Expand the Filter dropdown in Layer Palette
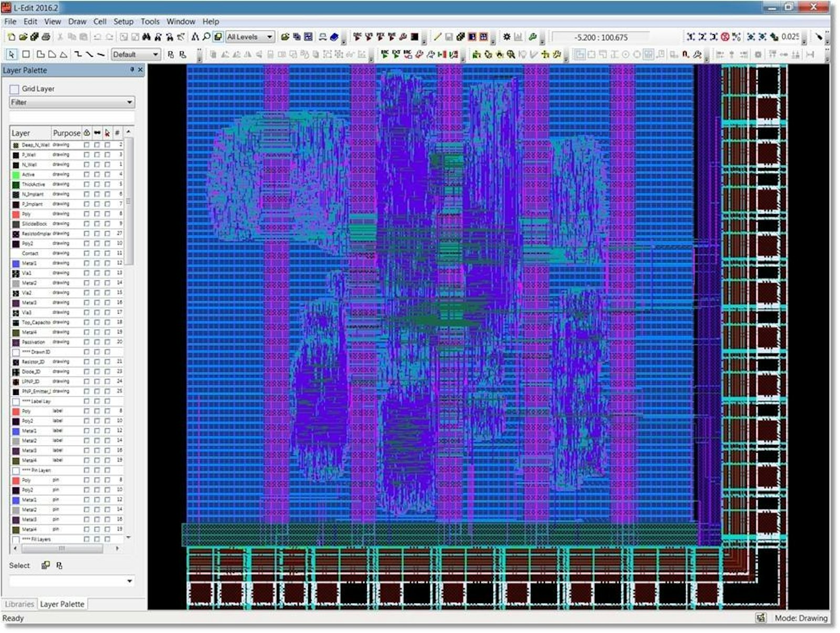This screenshot has width=840, height=633. [x=129, y=102]
